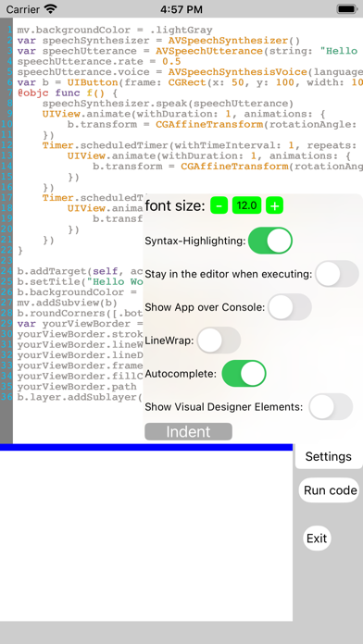The image size is (363, 644).
Task: Tap the font size label
Action: (x=175, y=205)
